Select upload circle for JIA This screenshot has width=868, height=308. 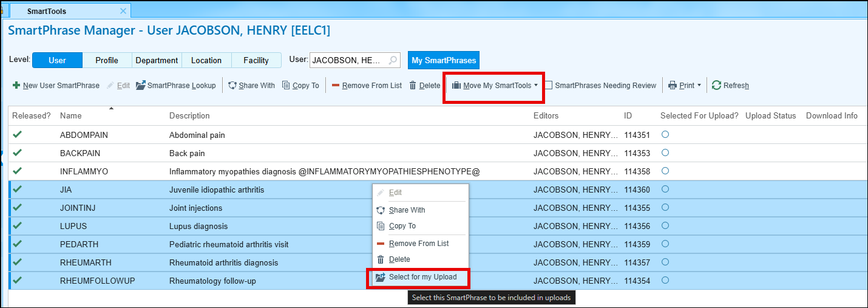(x=665, y=189)
